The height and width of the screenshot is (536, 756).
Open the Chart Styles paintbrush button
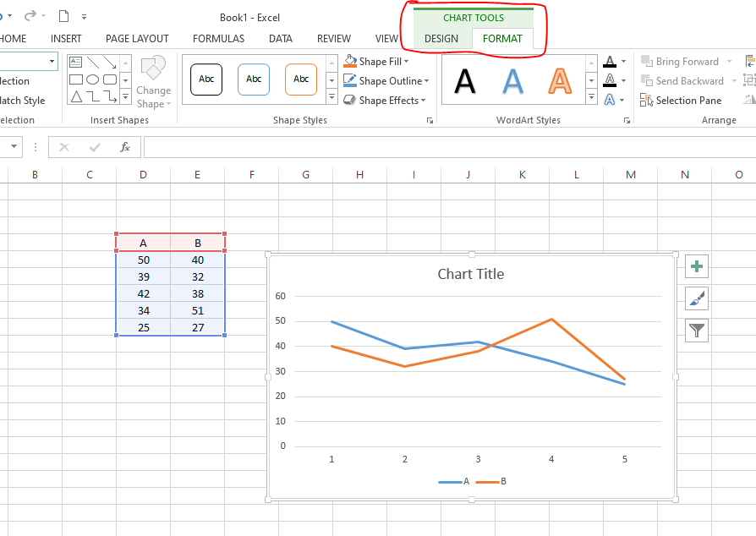(x=696, y=298)
